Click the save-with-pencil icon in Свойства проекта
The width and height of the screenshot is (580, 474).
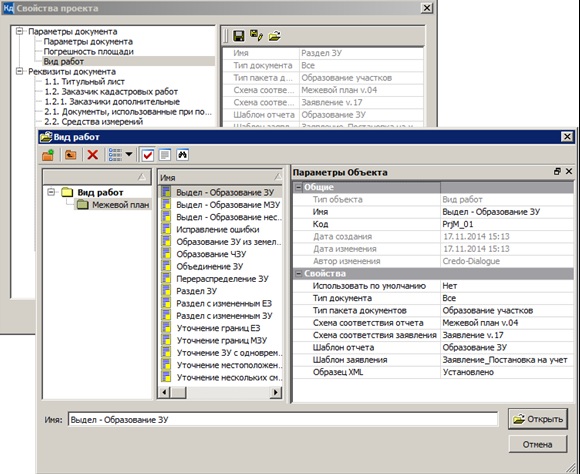(x=256, y=36)
